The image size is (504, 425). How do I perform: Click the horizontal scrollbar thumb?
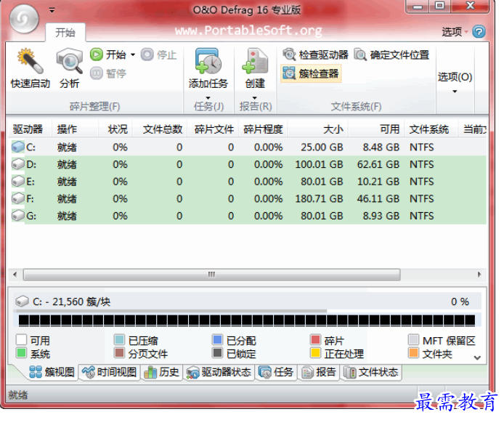[x=211, y=275]
